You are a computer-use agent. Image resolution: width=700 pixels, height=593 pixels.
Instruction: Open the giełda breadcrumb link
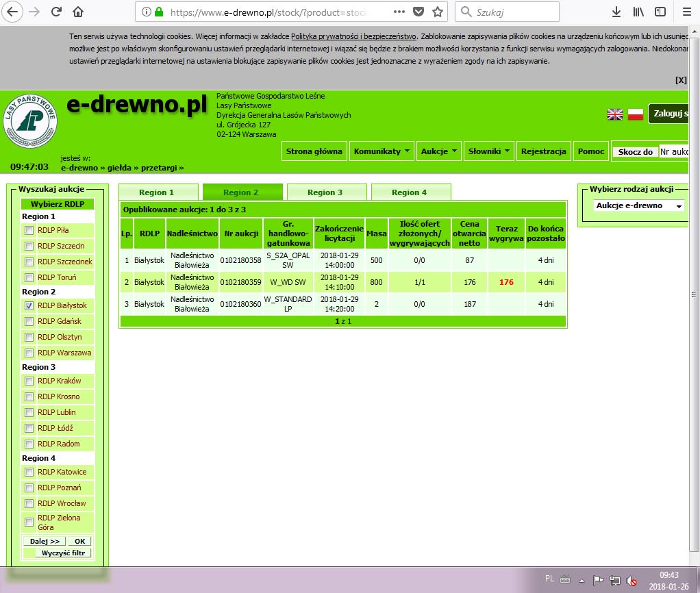click(x=119, y=168)
